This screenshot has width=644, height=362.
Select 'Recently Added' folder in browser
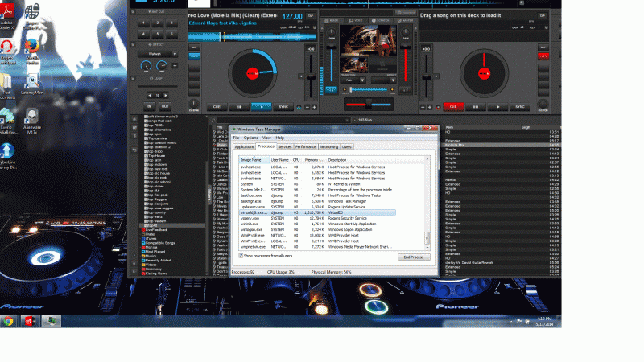(x=156, y=260)
